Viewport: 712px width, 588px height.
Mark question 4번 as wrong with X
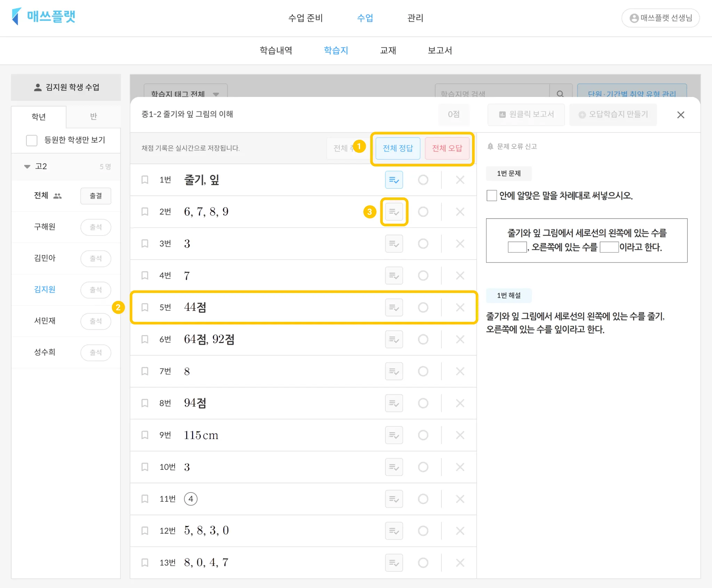pyautogui.click(x=460, y=276)
